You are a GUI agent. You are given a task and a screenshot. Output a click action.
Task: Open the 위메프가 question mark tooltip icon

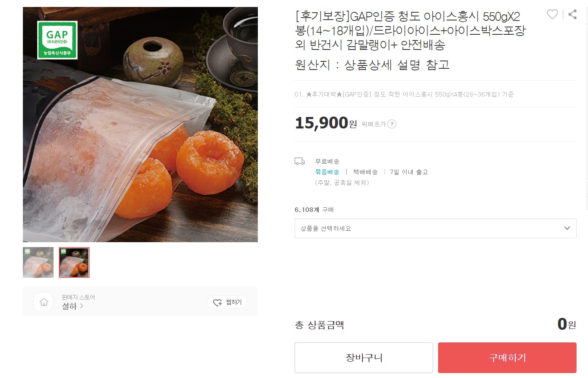pos(392,124)
